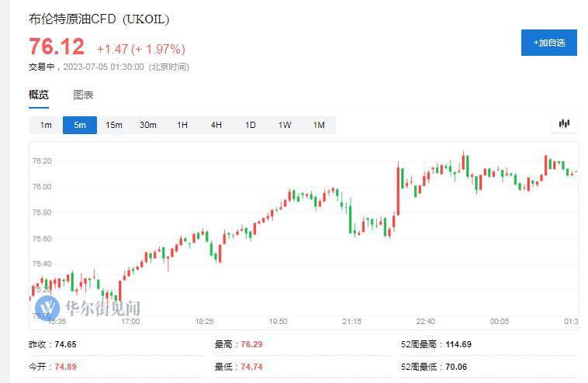588x383 pixels.
Task: Click the tall red candle near 22:10
Action: click(x=398, y=188)
